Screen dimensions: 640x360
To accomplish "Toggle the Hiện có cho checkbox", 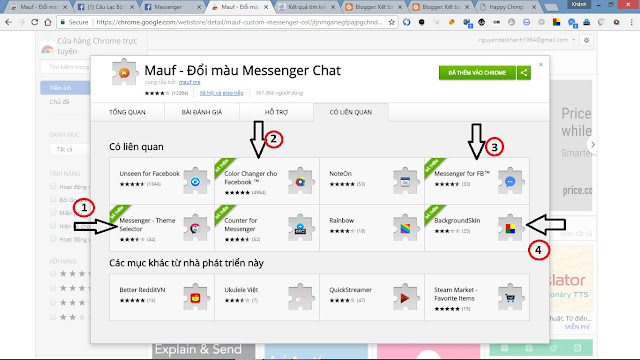I will tap(53, 225).
